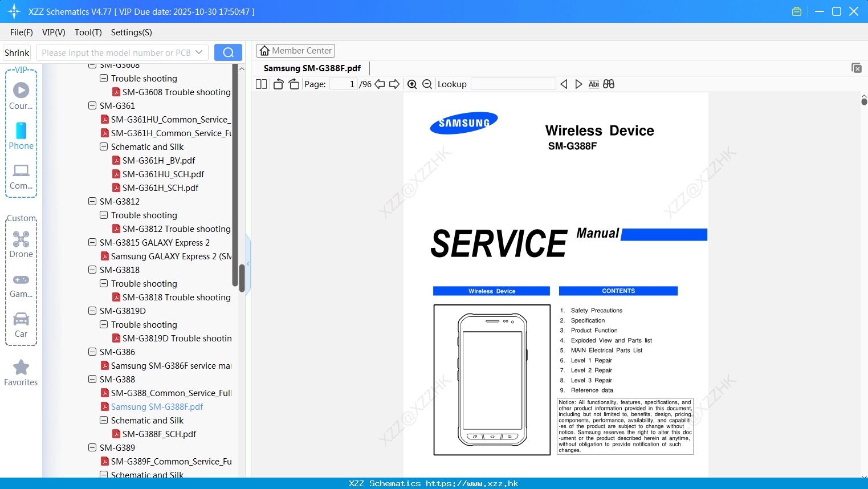Collapse the SM-G388 tree node
Viewport: 868px width, 489px height.
click(x=92, y=379)
